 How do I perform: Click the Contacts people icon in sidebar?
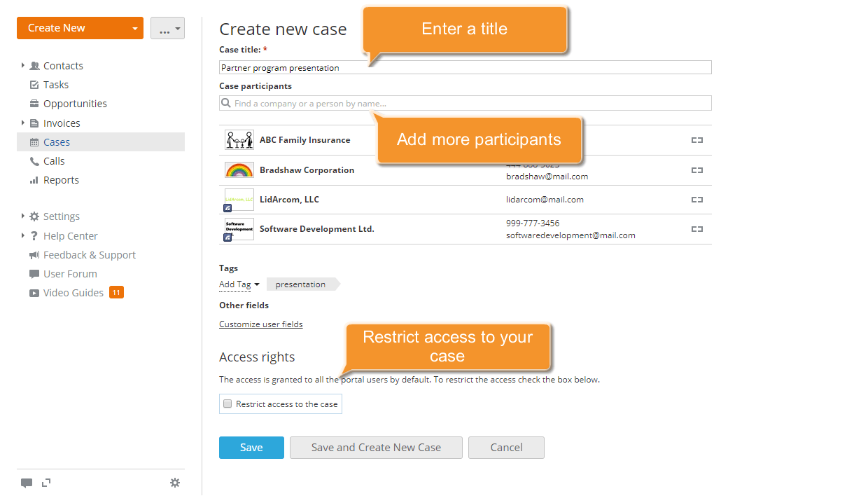[35, 65]
